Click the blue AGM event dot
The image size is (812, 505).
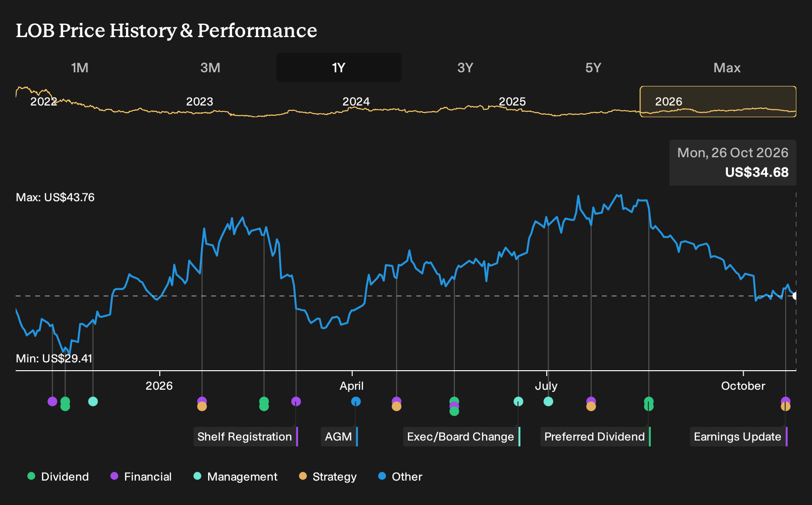click(356, 401)
